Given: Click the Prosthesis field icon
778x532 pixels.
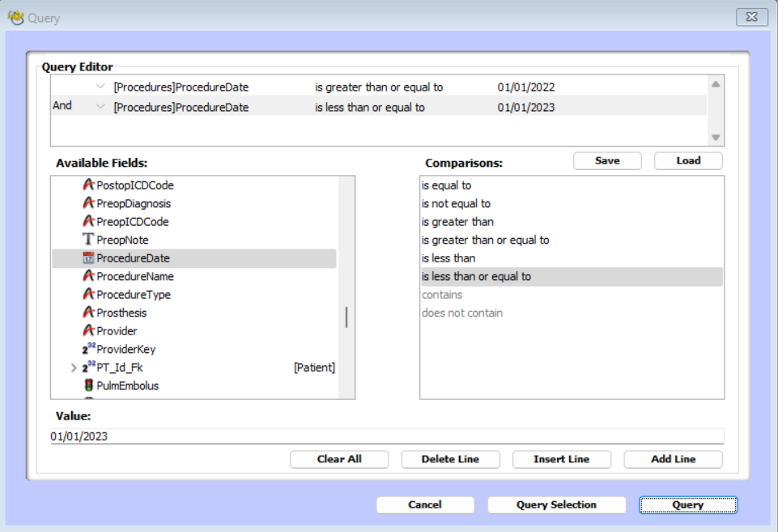Looking at the screenshot, I should pos(88,313).
